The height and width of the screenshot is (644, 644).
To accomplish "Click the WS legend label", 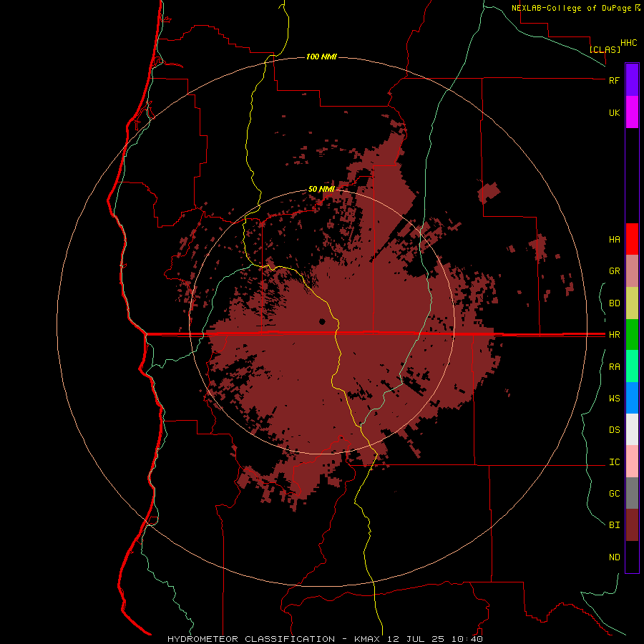I will pos(614,399).
